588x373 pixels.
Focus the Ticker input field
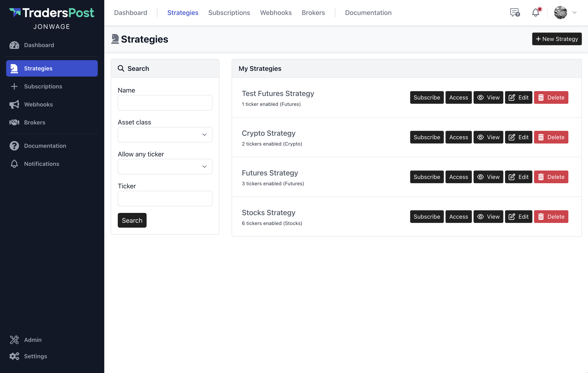(165, 199)
